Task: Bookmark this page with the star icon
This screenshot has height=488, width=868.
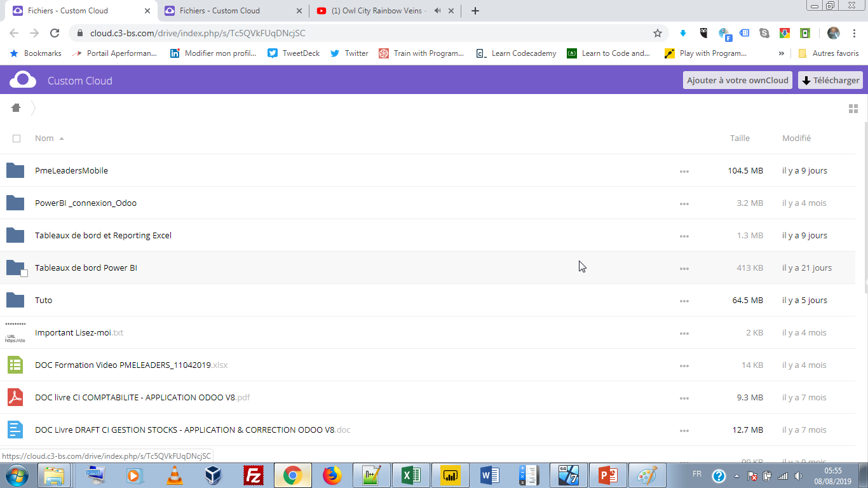Action: click(x=658, y=33)
